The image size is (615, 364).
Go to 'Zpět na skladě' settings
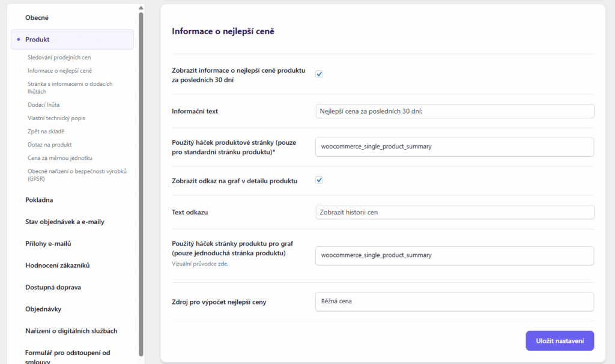(x=46, y=132)
